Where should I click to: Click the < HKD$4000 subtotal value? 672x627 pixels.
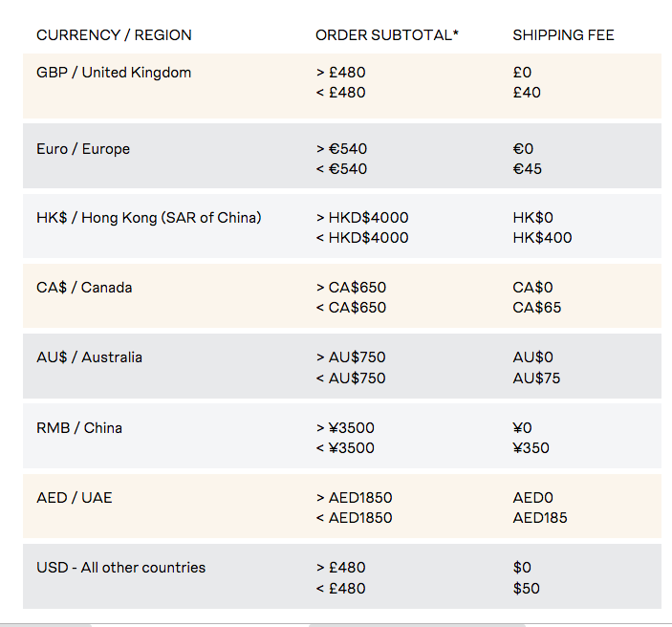point(361,238)
